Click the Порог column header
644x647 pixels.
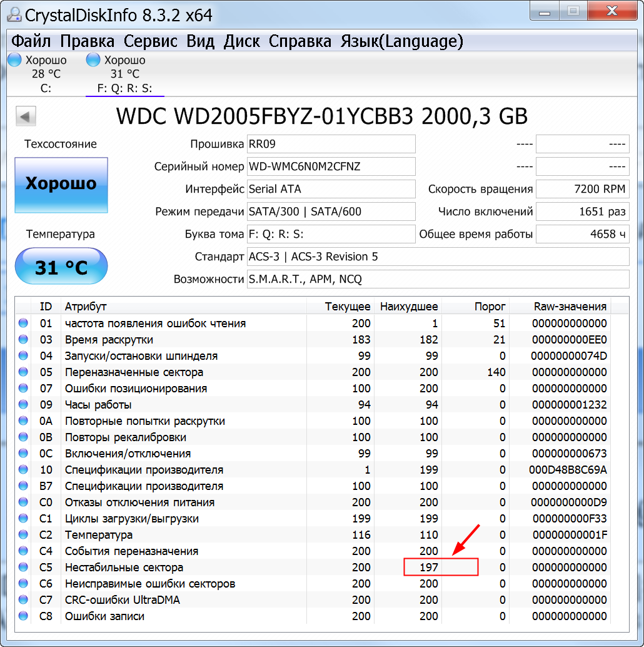coord(475,306)
